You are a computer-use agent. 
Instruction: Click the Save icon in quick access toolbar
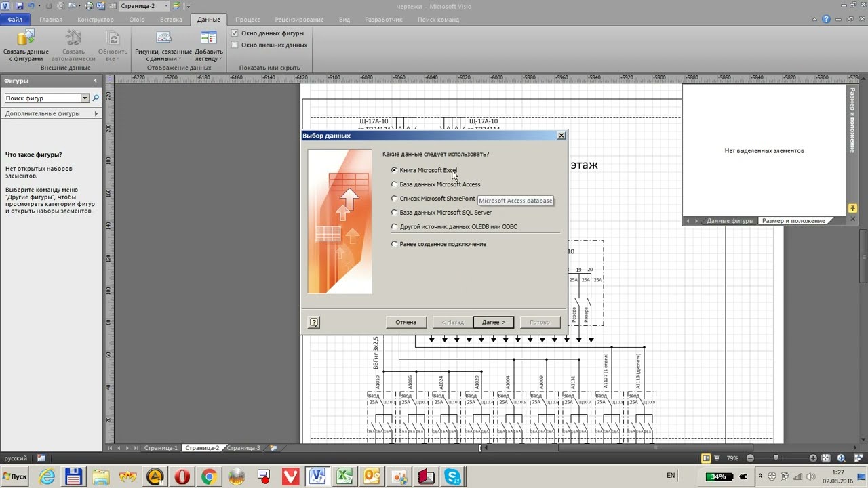point(19,5)
